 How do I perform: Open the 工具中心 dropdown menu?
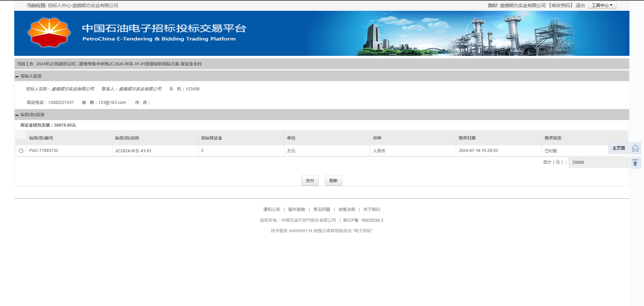[x=602, y=5]
